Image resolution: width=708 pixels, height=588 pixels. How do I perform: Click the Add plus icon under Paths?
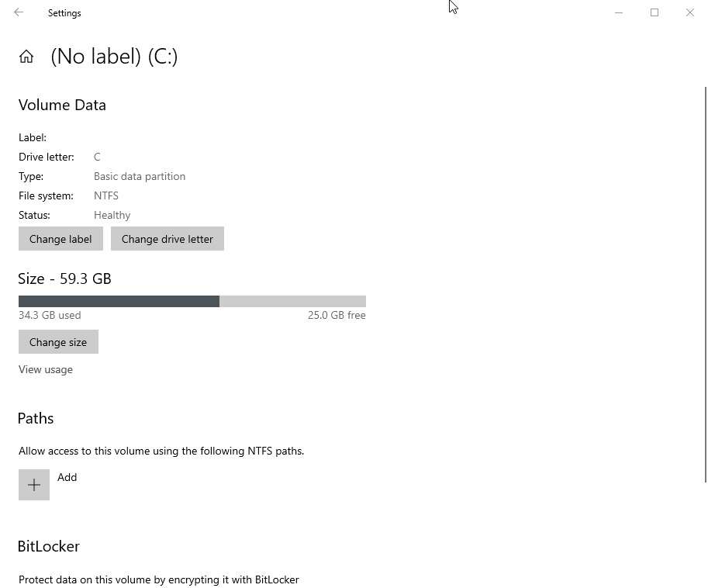(x=33, y=484)
